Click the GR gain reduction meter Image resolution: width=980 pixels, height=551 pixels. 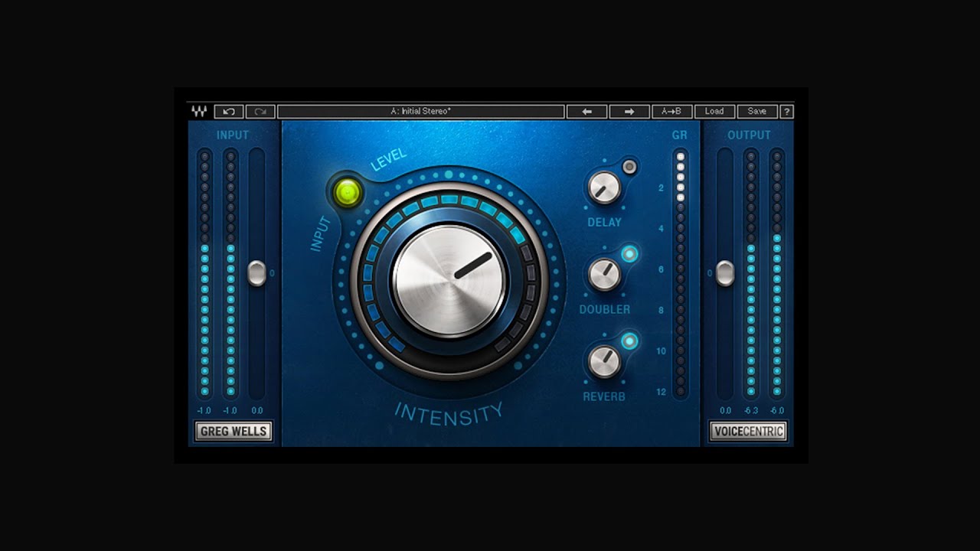(x=680, y=273)
